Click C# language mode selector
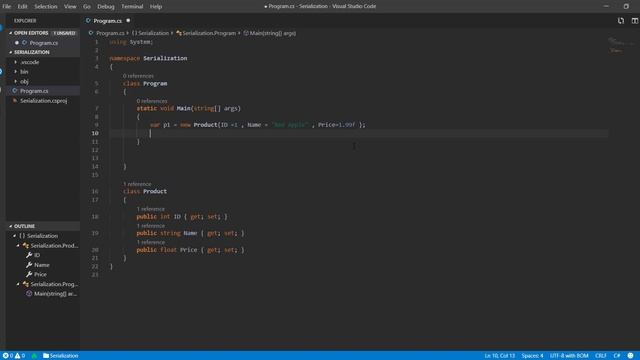This screenshot has height=360, width=640. tap(617, 356)
